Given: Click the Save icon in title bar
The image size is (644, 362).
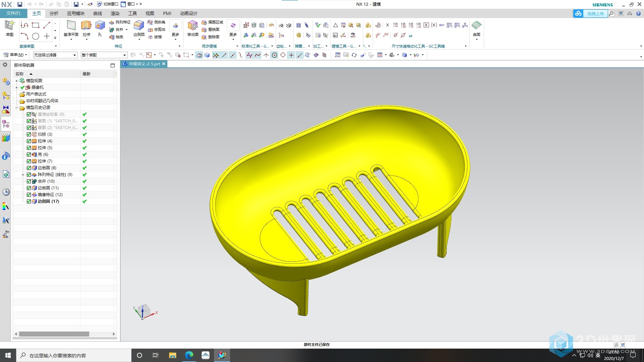Looking at the screenshot, I should (x=20, y=4).
